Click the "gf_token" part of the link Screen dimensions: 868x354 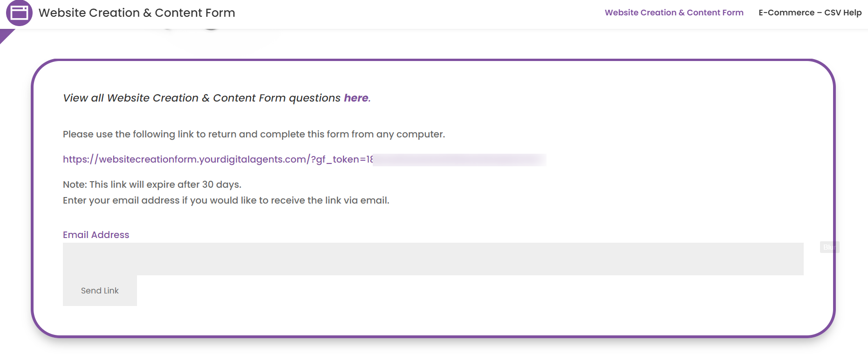(x=337, y=159)
